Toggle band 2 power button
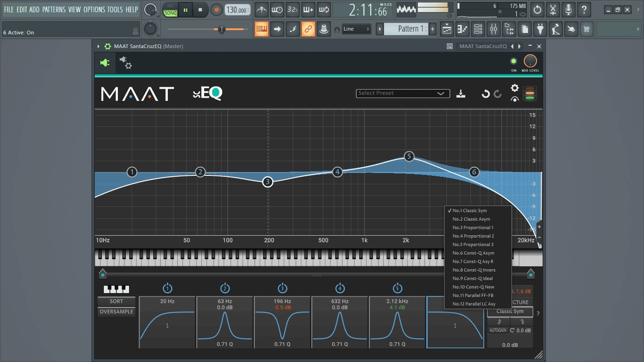Viewport: 644px width, 362px height. pos(225,288)
